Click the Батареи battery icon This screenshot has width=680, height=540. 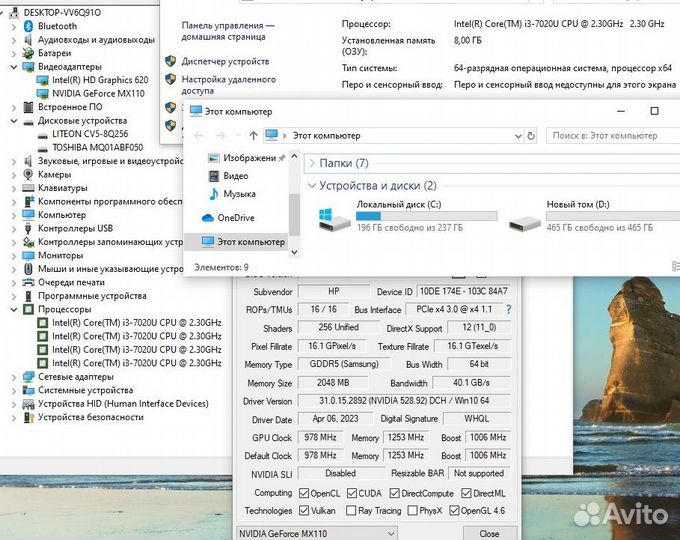(29, 53)
